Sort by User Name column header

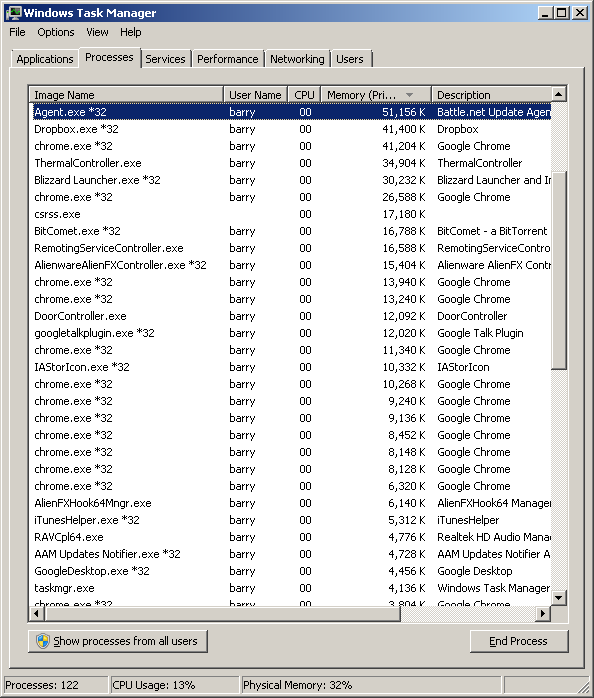[255, 95]
